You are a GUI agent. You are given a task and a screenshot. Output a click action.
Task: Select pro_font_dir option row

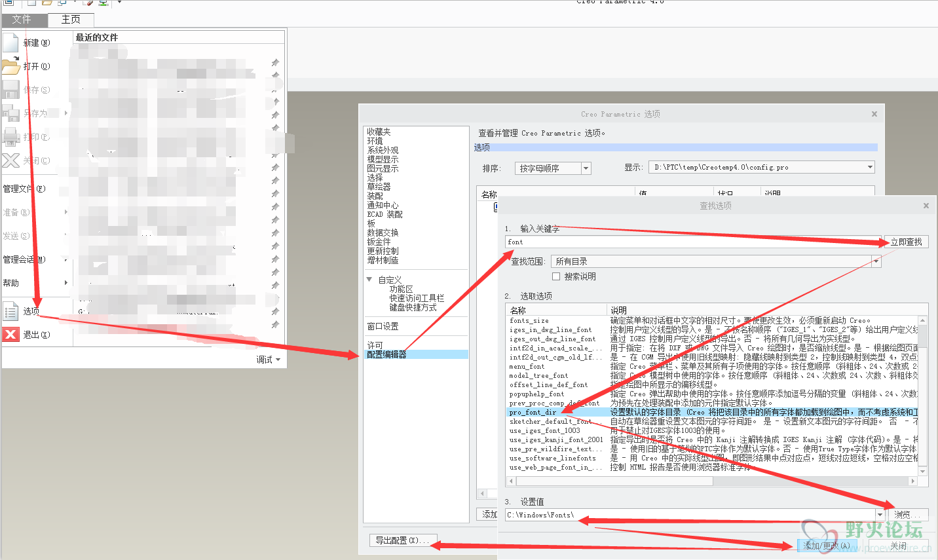(713, 412)
